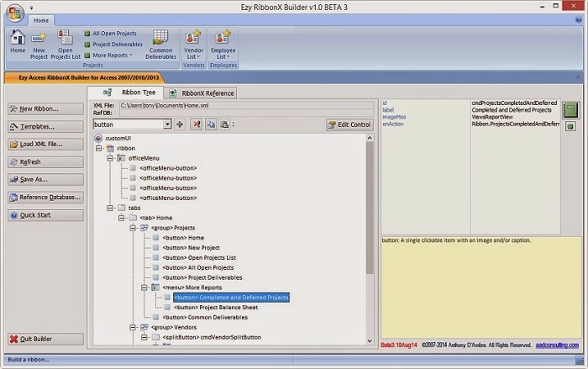Collapse the tabs node
Screen dimensions: 588x369
(x=110, y=208)
